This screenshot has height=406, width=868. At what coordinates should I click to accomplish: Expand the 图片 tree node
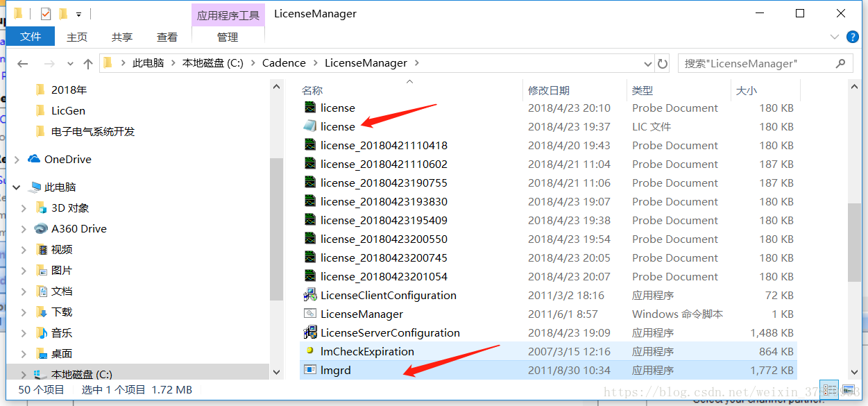(24, 270)
